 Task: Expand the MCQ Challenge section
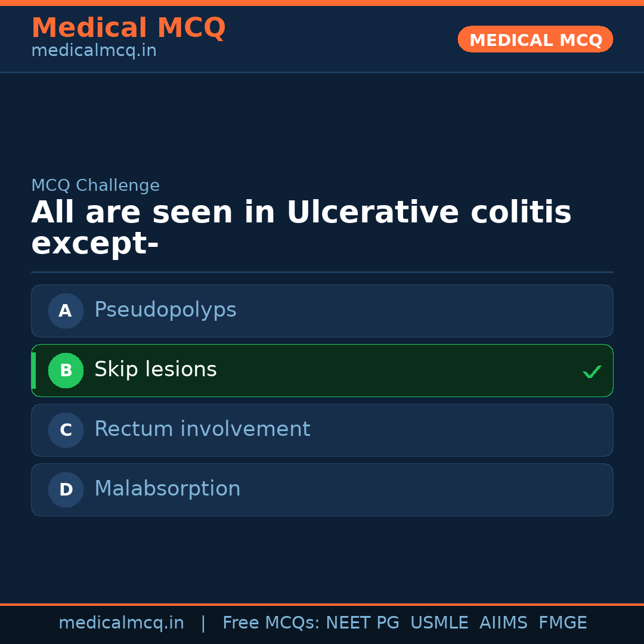95,185
